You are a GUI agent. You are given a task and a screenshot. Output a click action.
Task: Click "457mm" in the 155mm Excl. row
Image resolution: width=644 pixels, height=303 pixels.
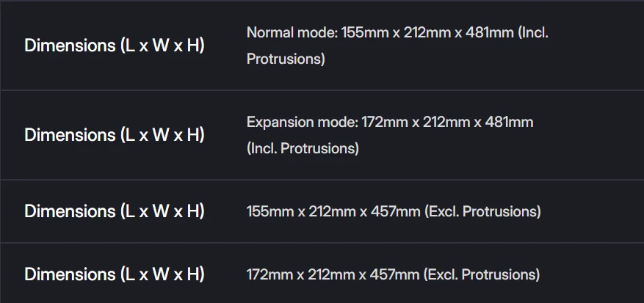pos(396,212)
